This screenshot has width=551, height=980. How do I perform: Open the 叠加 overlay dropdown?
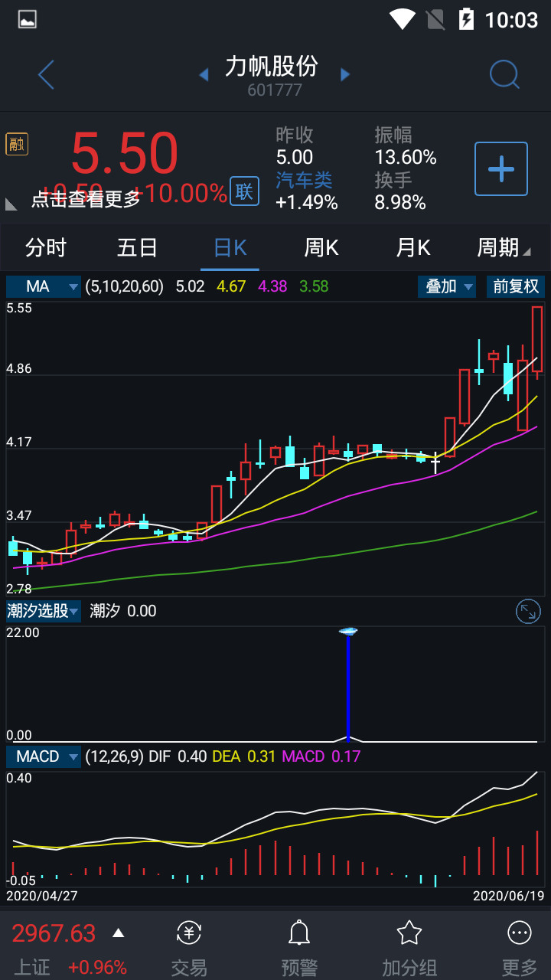(447, 286)
